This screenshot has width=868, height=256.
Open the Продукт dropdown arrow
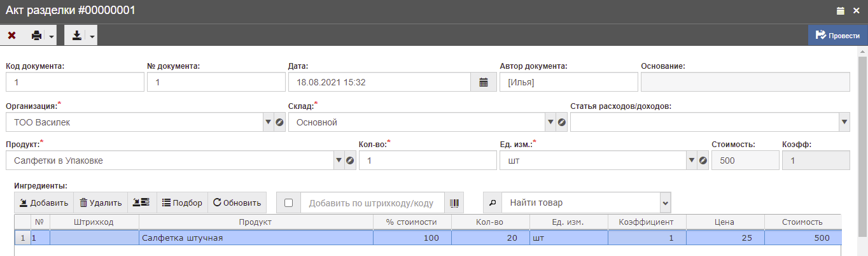(x=339, y=160)
